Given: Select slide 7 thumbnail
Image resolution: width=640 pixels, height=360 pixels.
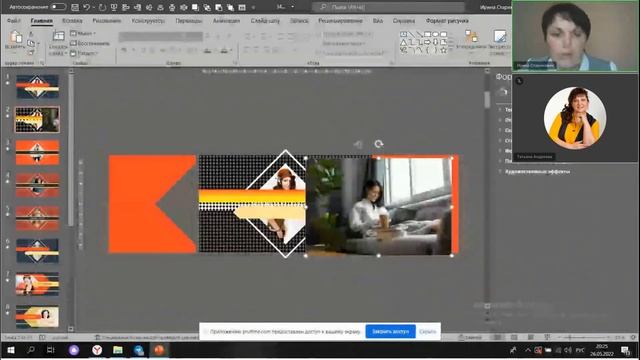Looking at the screenshot, I should click(37, 284).
